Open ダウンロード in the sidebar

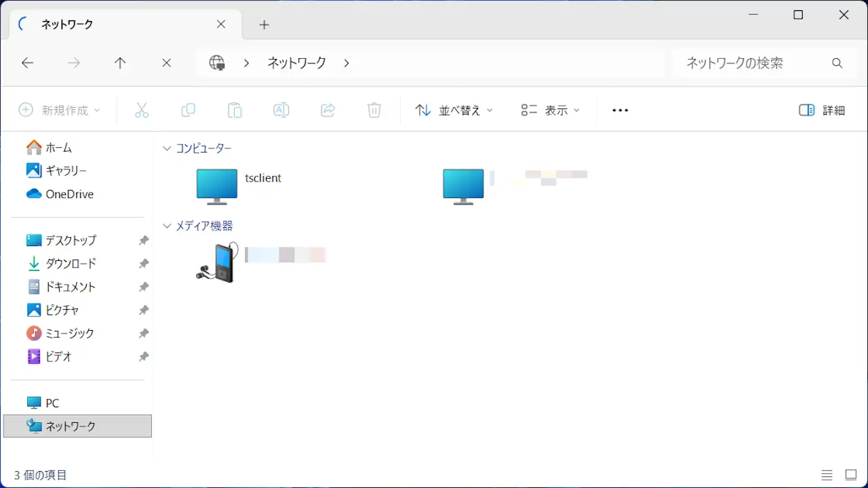[71, 264]
